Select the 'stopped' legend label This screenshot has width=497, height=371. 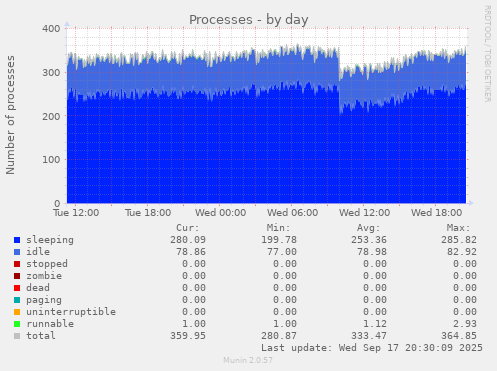47,264
